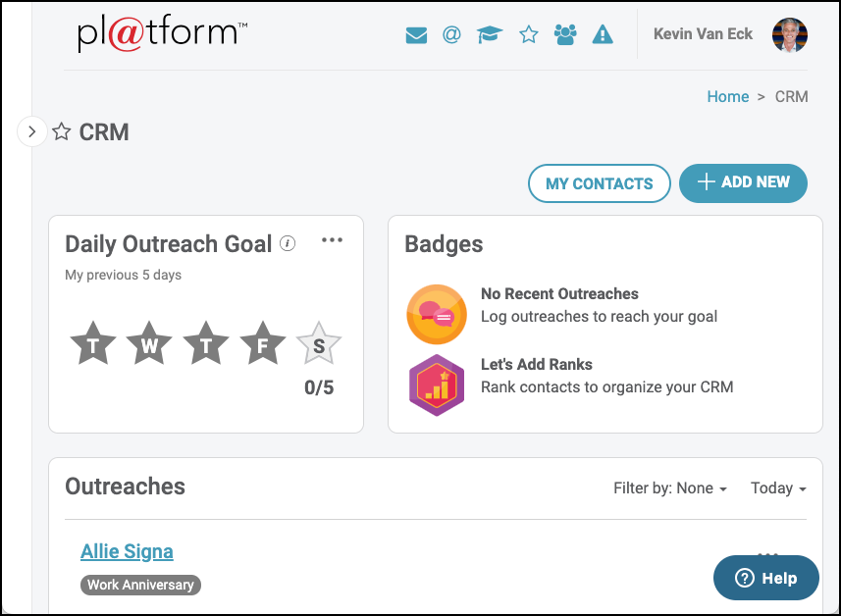This screenshot has height=616, width=841.
Task: Open the mail envelope icon
Action: point(416,35)
